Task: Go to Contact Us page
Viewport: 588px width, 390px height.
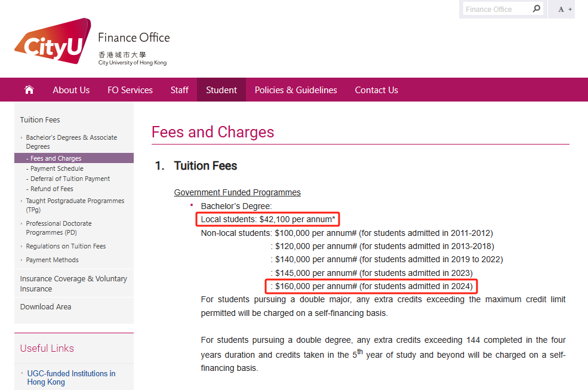Action: [376, 90]
